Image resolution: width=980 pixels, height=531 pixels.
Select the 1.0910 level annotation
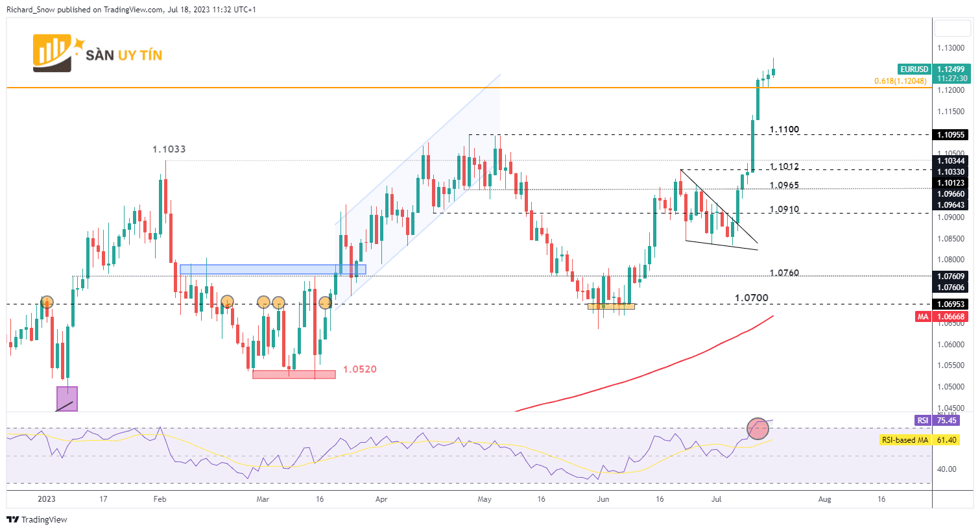pyautogui.click(x=784, y=209)
